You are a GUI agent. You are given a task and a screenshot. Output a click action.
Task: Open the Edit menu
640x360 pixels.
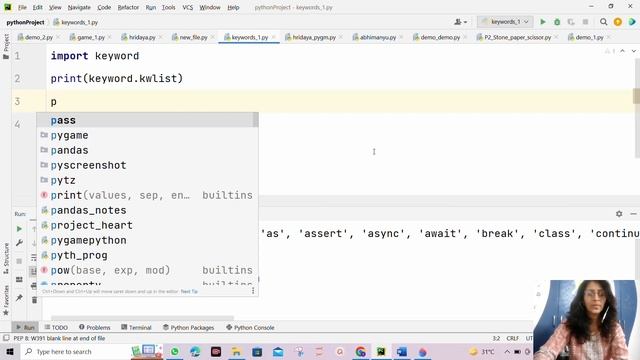tap(38, 7)
